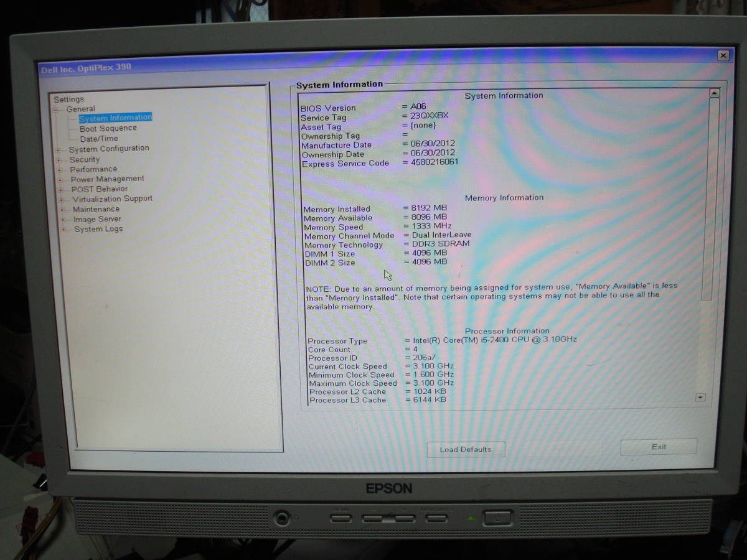This screenshot has height=560, width=747.
Task: Click Processor L3 Cache '6144 KB'
Action: [430, 399]
